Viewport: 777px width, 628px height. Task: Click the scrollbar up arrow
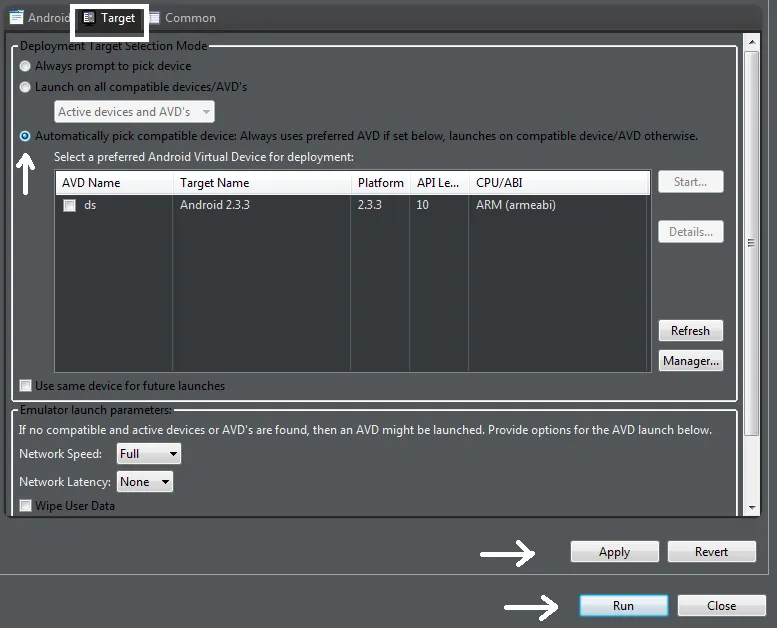click(752, 42)
